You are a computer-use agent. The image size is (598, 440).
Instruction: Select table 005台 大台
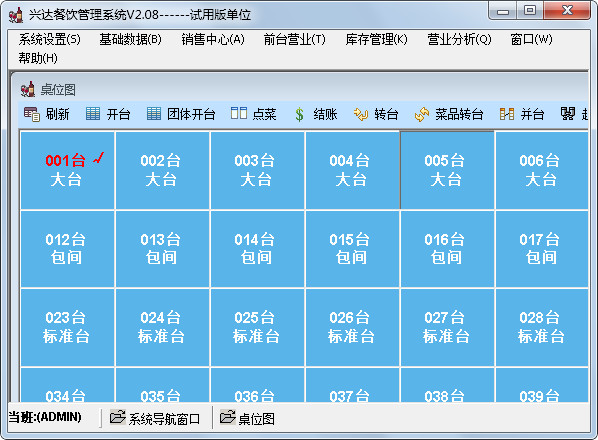(447, 170)
